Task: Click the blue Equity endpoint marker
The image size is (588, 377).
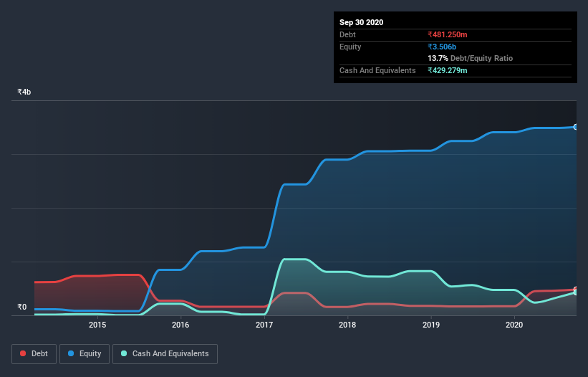Action: pyautogui.click(x=576, y=127)
